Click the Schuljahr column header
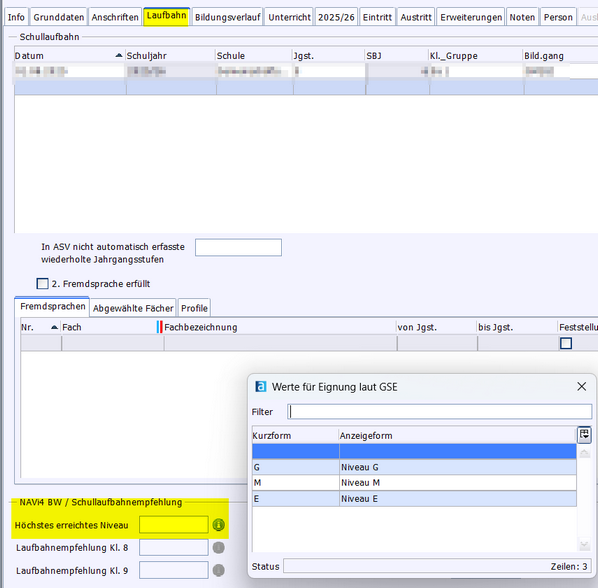The image size is (598, 588). (x=170, y=56)
